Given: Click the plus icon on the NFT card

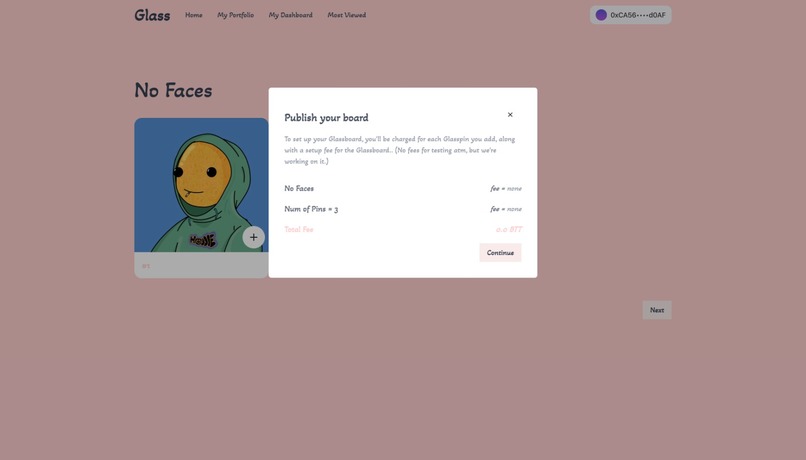Looking at the screenshot, I should click(x=253, y=237).
